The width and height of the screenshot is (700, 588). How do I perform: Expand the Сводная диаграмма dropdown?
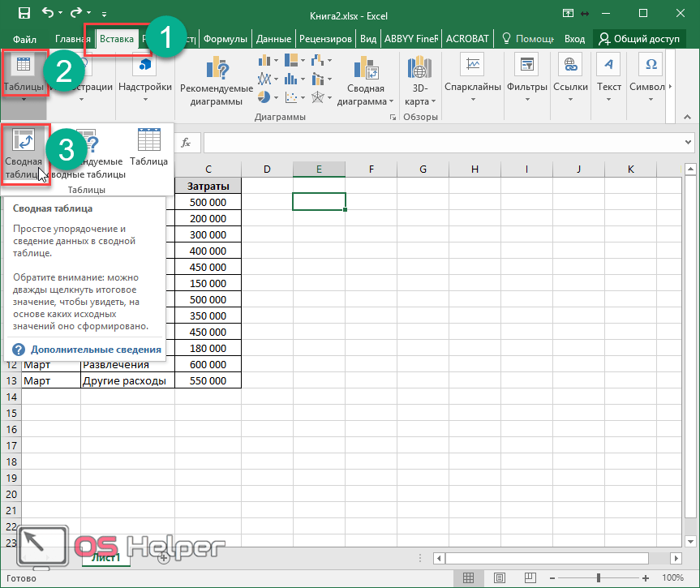coord(390,102)
